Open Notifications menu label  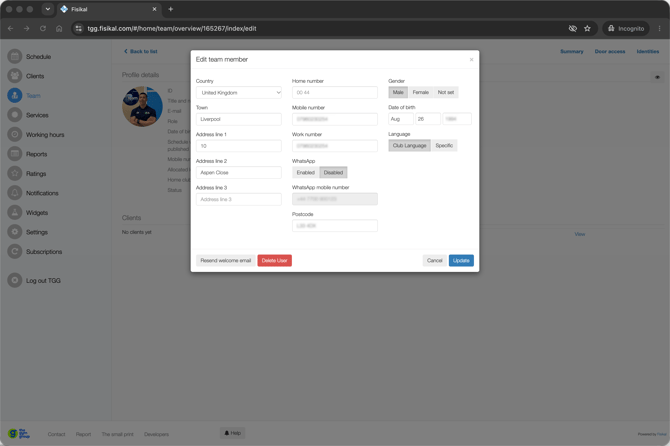tap(42, 194)
